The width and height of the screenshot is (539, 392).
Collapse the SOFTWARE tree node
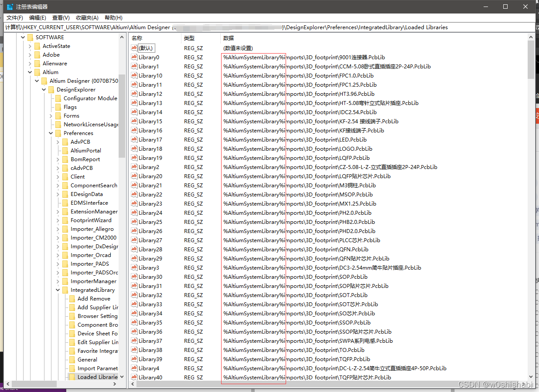pyautogui.click(x=23, y=37)
